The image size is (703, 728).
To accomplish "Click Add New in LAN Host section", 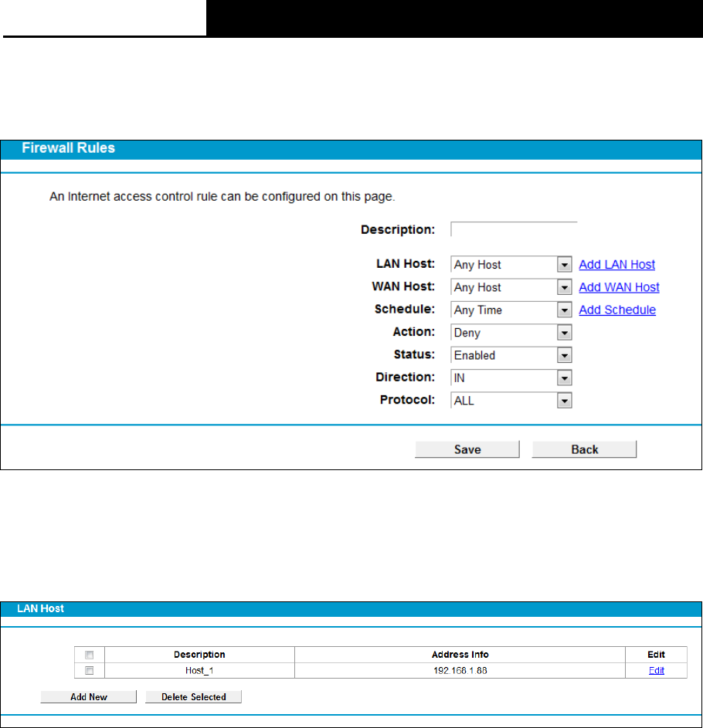I will tap(89, 697).
